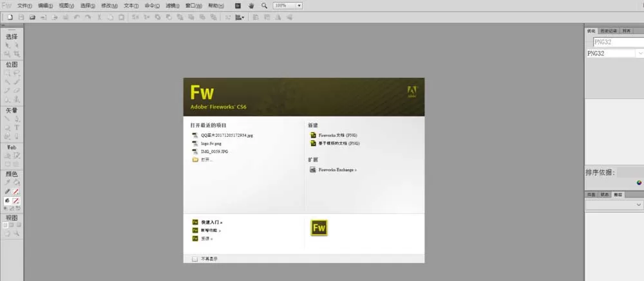Open the 100% zoom level dropdown

(x=299, y=6)
